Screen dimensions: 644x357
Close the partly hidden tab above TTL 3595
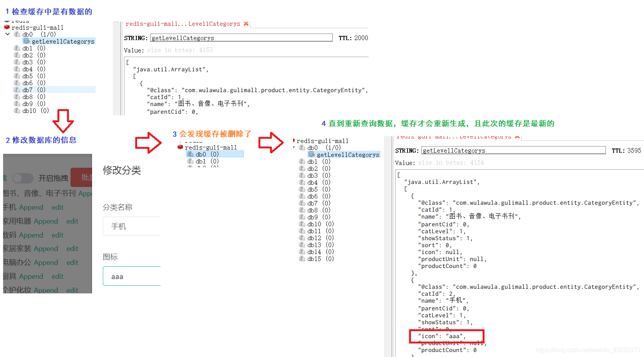(517, 137)
